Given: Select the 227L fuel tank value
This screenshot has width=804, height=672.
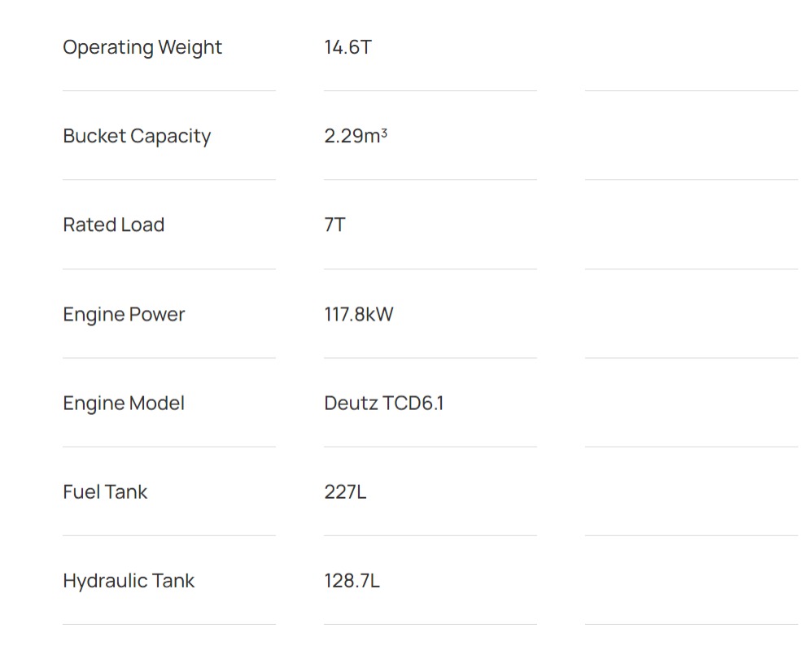Looking at the screenshot, I should 345,491.
